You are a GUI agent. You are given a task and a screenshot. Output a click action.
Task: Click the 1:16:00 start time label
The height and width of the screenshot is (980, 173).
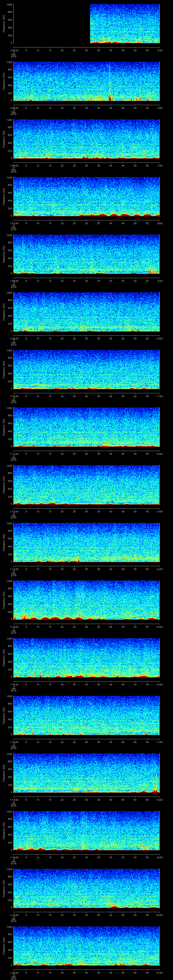tap(14, 742)
